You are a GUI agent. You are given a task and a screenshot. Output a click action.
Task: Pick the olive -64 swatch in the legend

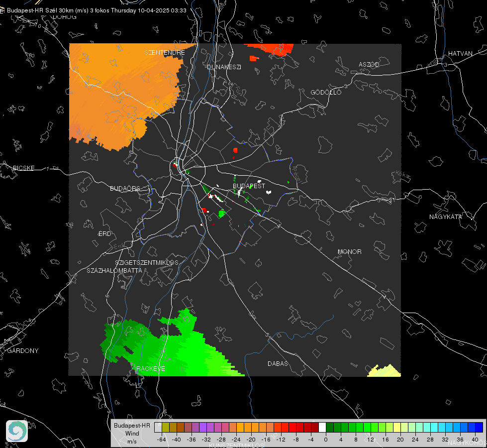(x=166, y=427)
